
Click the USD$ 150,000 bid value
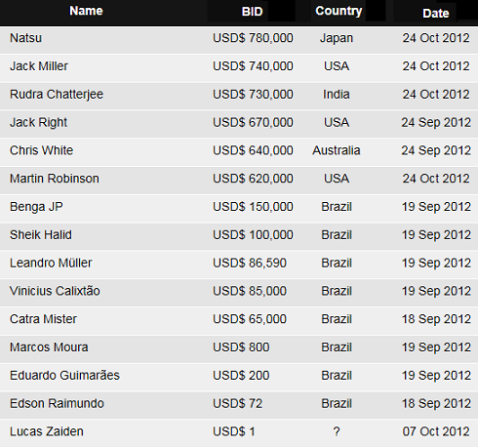253,207
